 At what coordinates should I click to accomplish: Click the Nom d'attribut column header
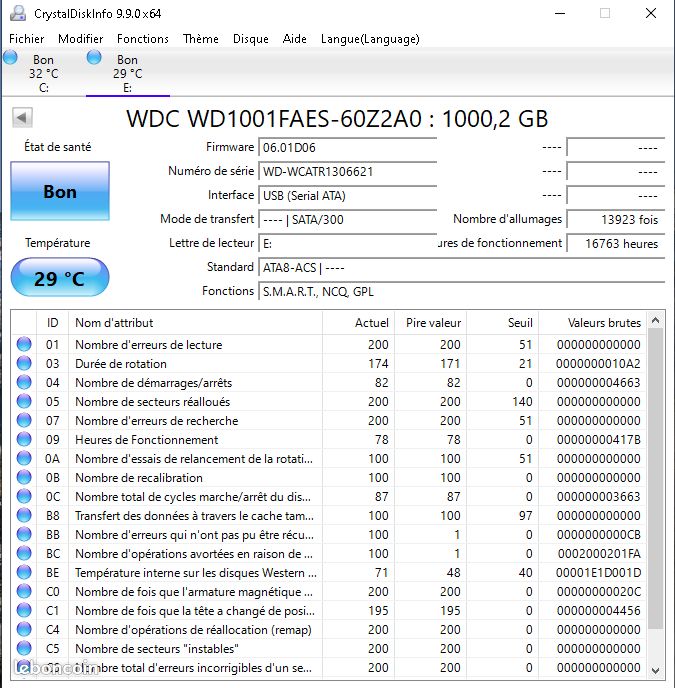[x=195, y=323]
